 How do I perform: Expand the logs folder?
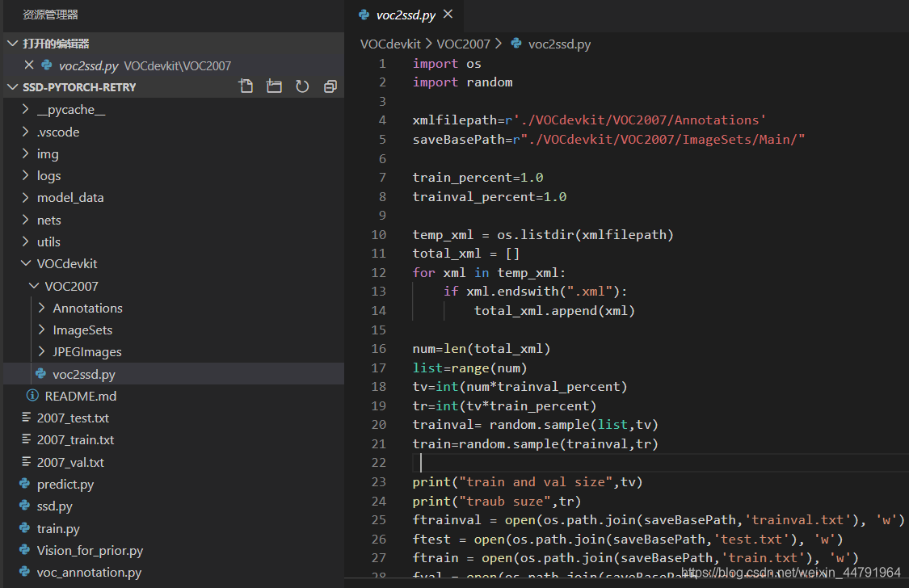pos(26,175)
